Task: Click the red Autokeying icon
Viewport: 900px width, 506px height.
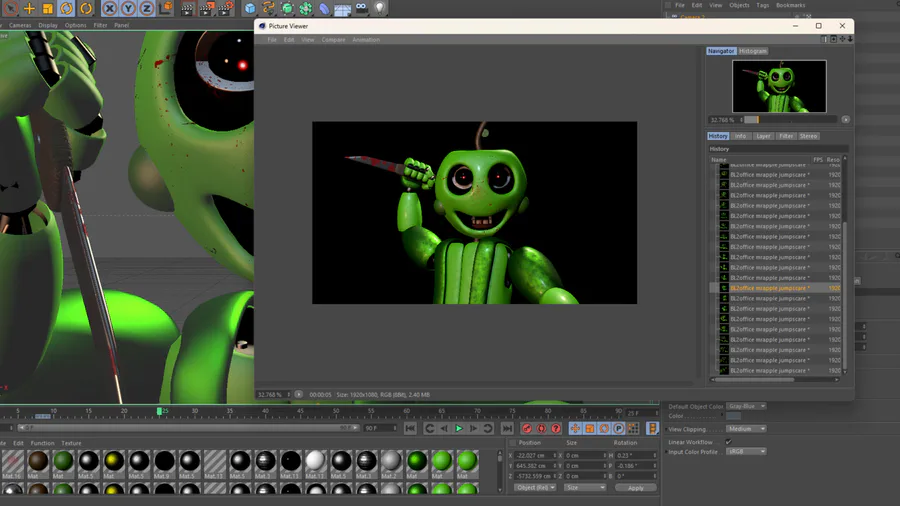Action: [541, 429]
